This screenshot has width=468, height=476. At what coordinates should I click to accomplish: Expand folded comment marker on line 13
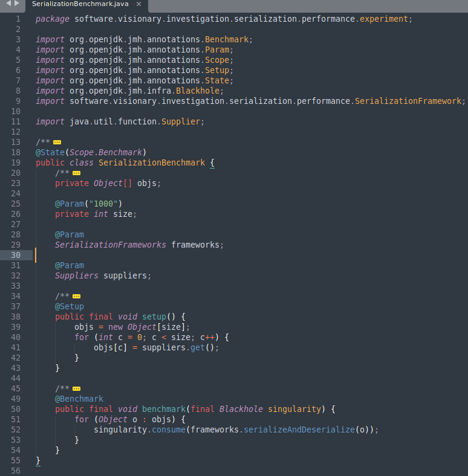(57, 143)
